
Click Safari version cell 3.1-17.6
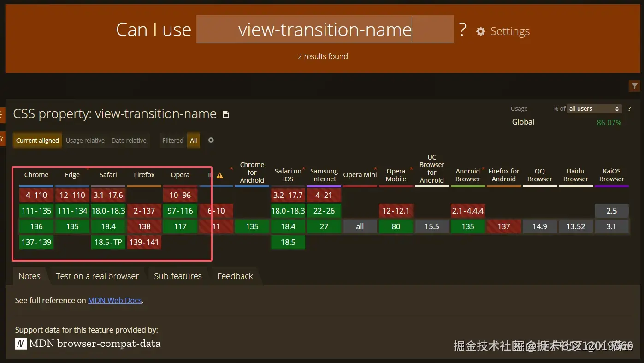pyautogui.click(x=108, y=195)
